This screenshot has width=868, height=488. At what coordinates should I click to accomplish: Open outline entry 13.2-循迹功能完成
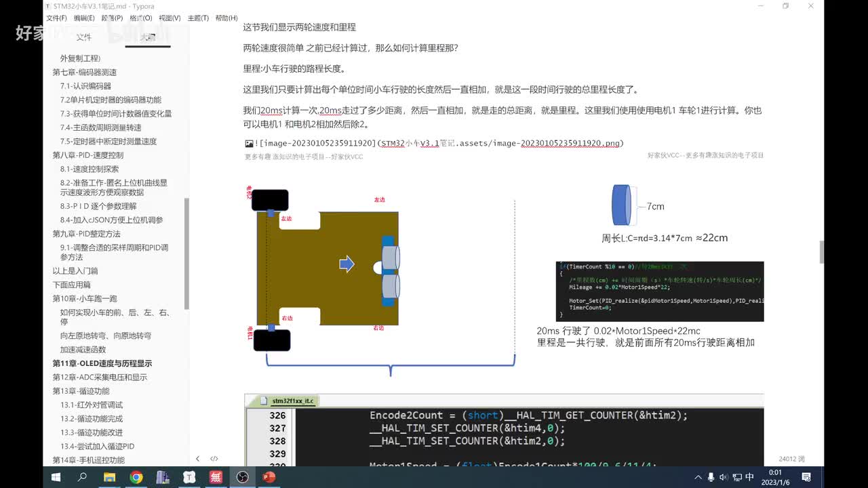(92, 419)
